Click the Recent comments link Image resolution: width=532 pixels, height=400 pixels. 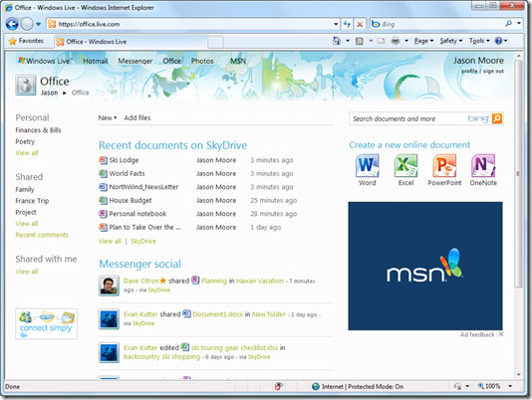(x=42, y=235)
